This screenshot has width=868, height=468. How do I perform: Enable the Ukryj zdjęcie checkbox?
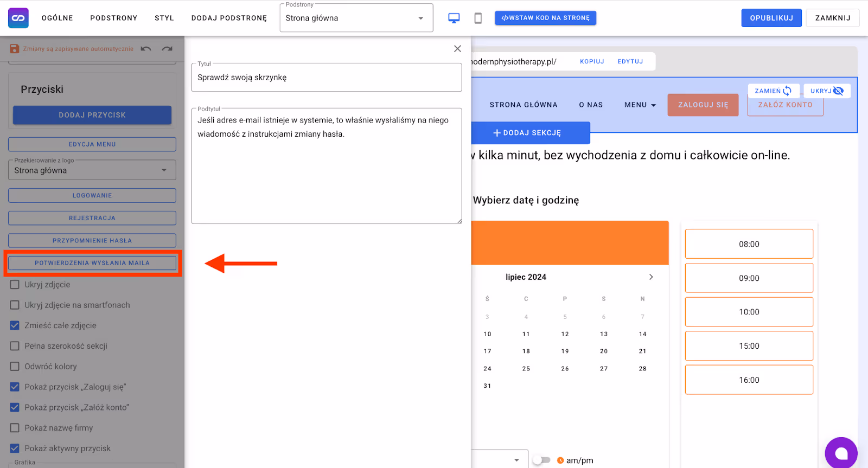click(15, 285)
